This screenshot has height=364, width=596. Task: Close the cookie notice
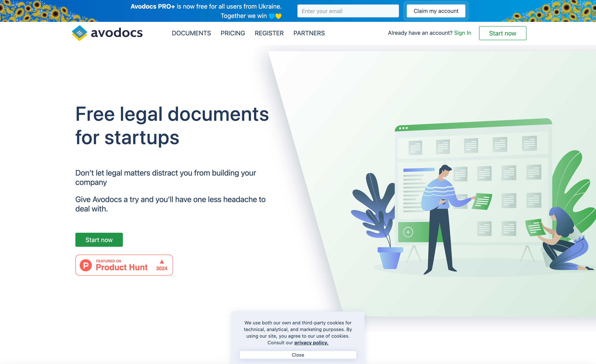pyautogui.click(x=298, y=355)
